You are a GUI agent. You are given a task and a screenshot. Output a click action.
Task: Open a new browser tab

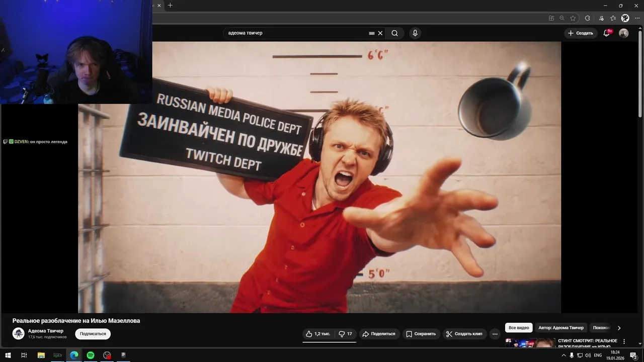tap(170, 6)
